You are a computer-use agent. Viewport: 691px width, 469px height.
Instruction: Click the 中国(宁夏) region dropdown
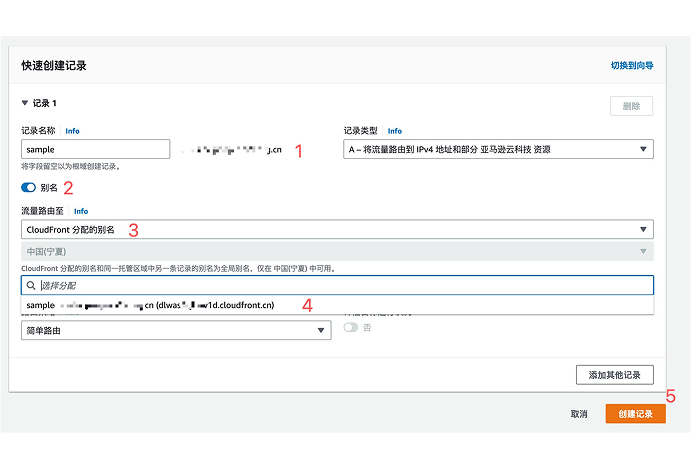pos(337,252)
